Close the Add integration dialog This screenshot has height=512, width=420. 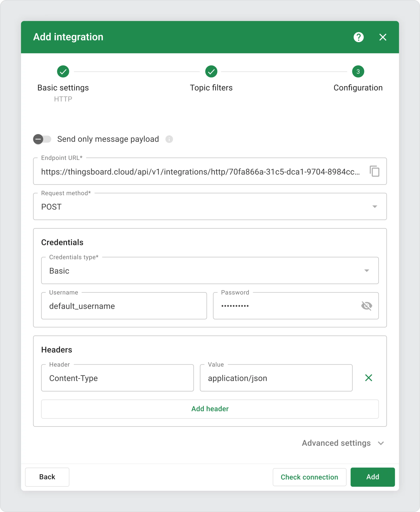click(x=382, y=37)
